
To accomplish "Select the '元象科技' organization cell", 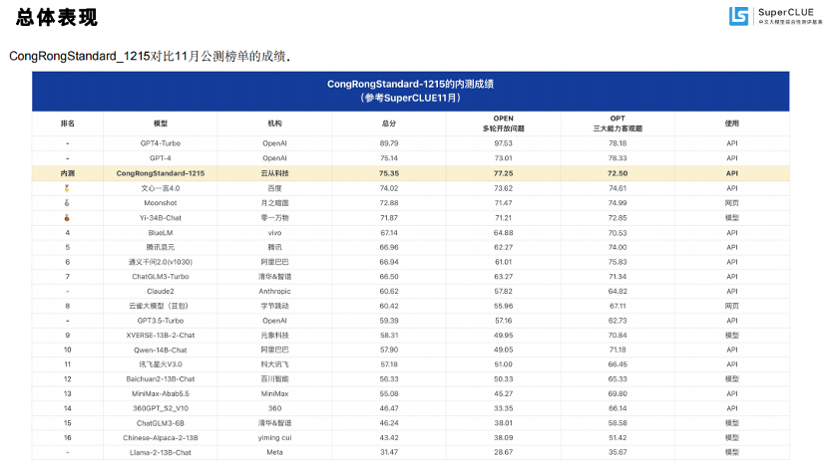I will tap(275, 335).
